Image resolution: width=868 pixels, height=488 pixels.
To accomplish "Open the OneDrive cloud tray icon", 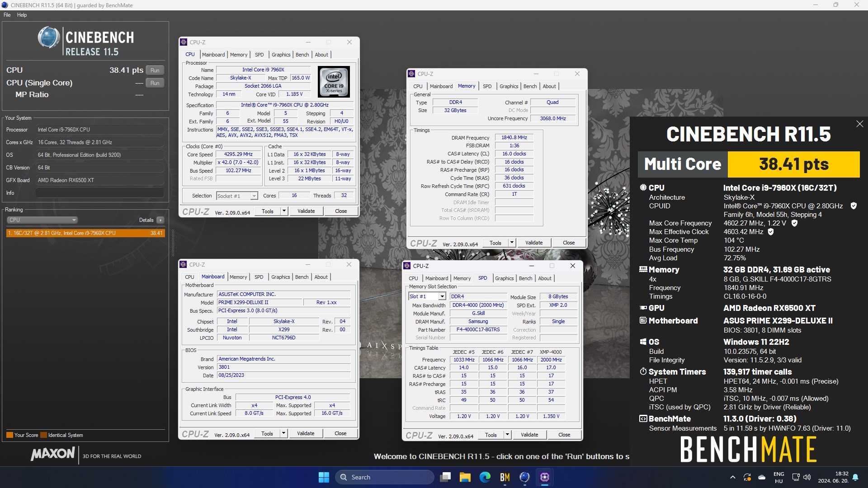I will tap(762, 477).
